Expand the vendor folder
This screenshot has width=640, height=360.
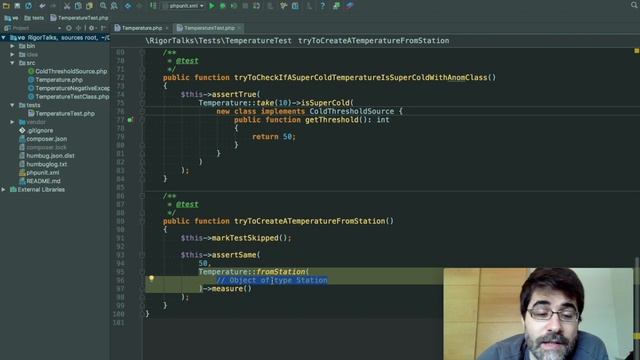12,122
